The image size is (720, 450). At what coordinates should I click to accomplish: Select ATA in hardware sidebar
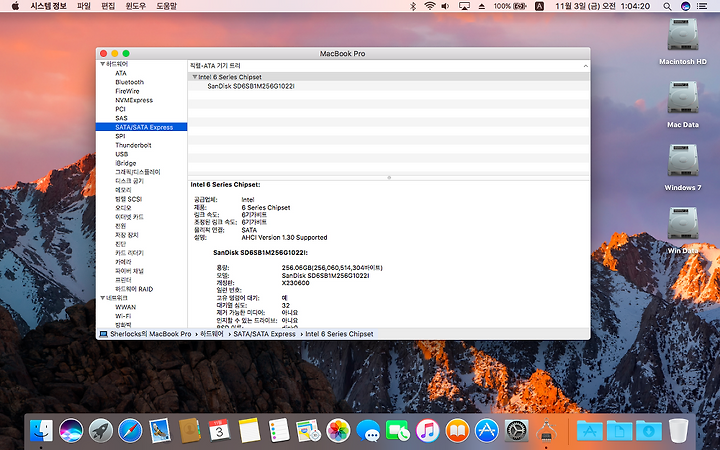click(121, 73)
